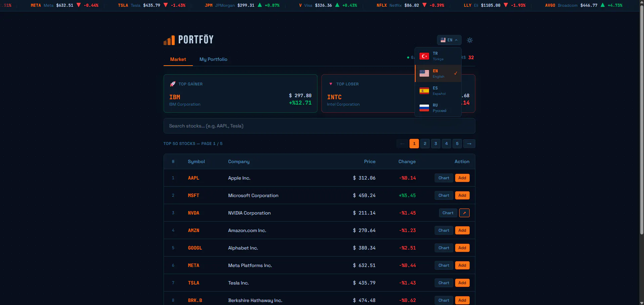This screenshot has height=305, width=644.
Task: Add MSFT to portfolio
Action: [462, 195]
